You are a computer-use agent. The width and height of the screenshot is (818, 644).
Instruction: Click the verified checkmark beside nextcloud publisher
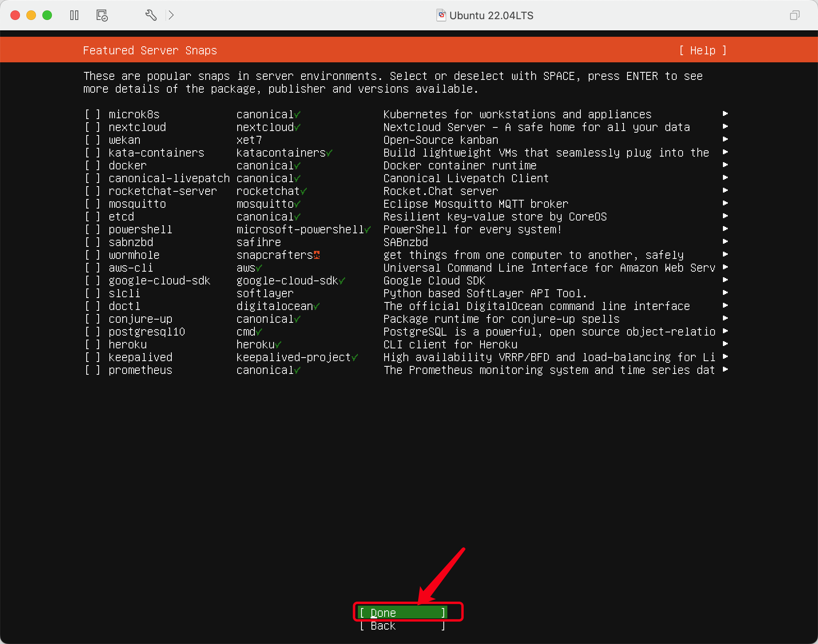point(297,127)
